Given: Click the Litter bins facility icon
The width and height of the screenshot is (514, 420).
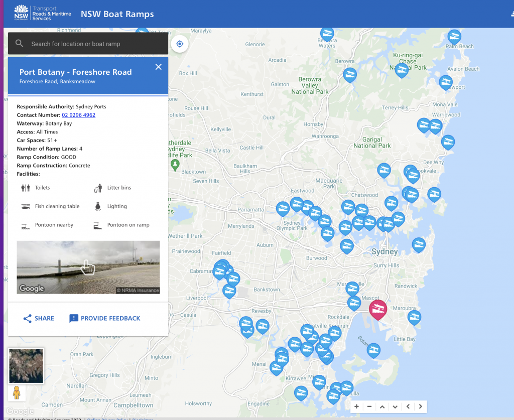Looking at the screenshot, I should 98,188.
